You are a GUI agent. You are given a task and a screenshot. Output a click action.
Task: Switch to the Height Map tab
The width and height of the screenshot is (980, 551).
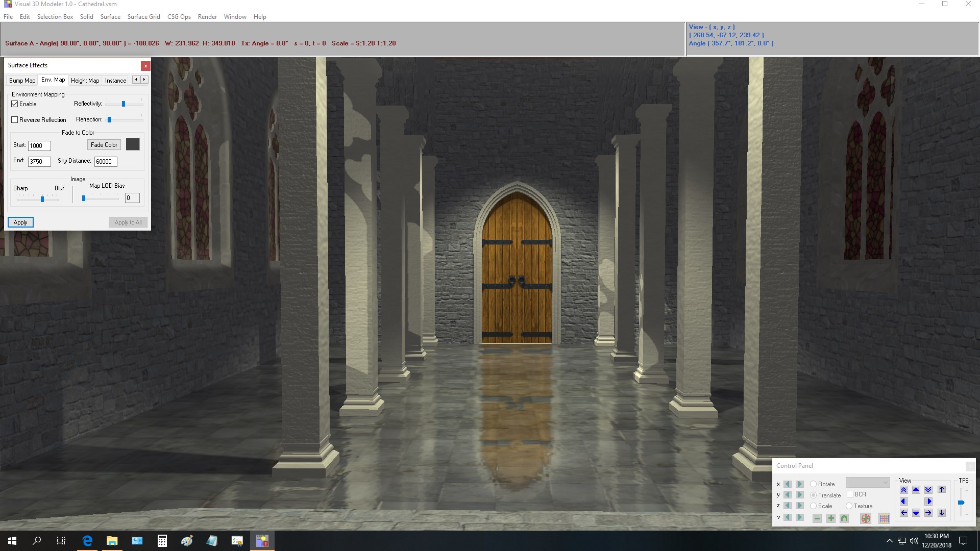tap(85, 80)
